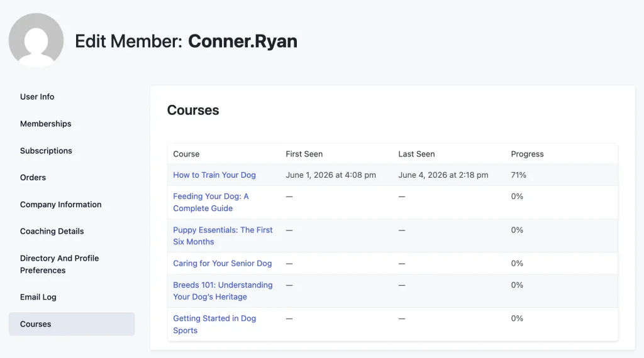The width and height of the screenshot is (644, 358).
Task: Go to the Memberships section
Action: coord(45,124)
